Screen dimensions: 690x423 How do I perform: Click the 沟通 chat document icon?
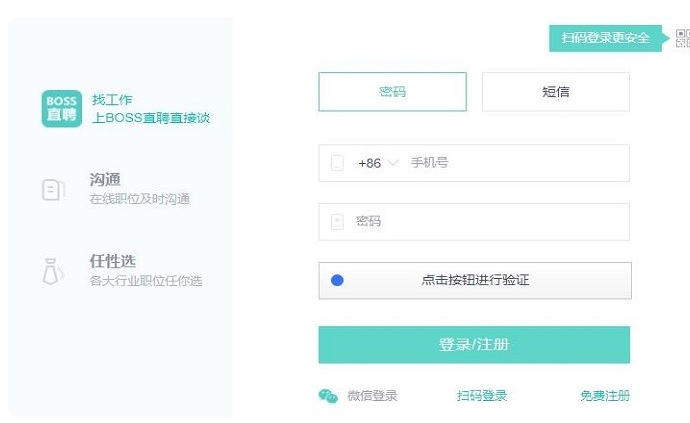click(53, 189)
